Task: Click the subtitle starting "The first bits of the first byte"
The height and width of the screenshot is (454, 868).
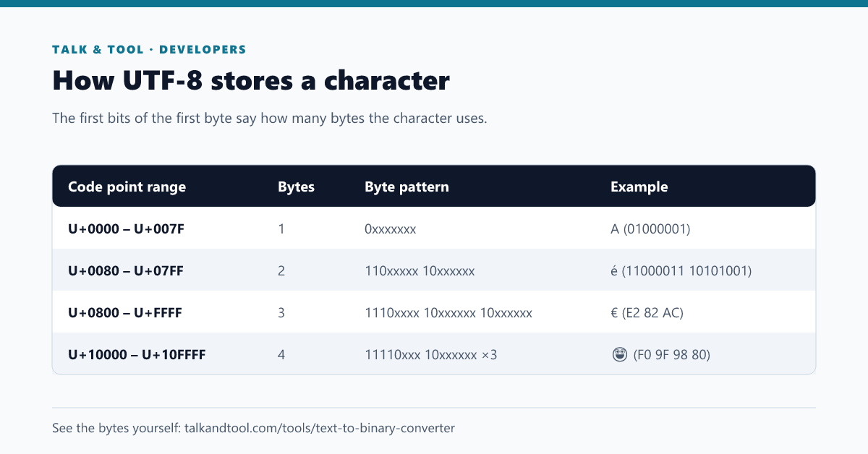Action: (x=270, y=118)
